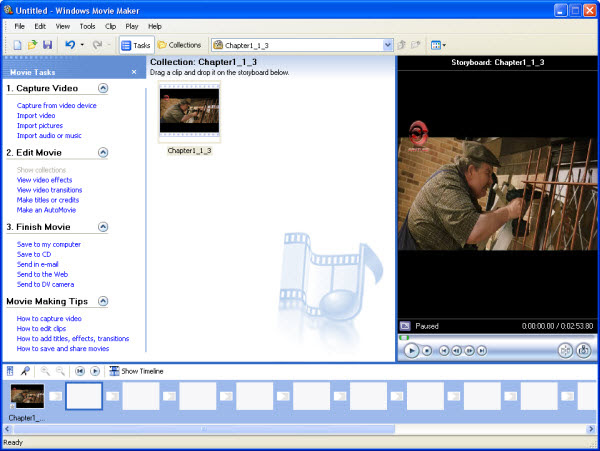Click the preview monitor Play button
Viewport: 600px width, 451px height.
coord(411,350)
